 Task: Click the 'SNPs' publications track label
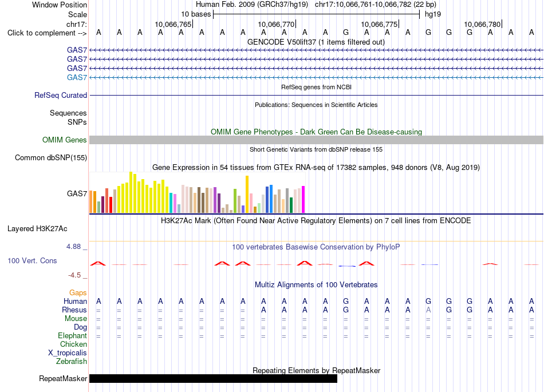pyautogui.click(x=77, y=122)
